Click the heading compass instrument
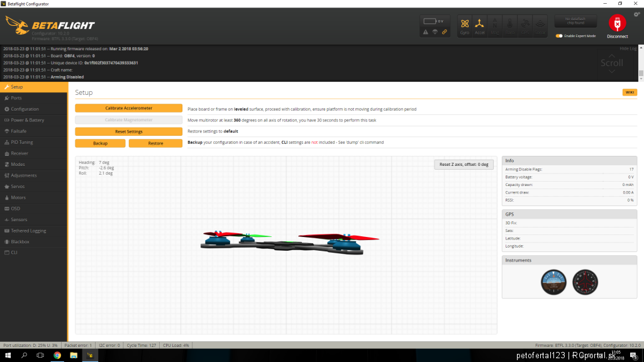Screen dimensions: 644x362 coord(586,282)
